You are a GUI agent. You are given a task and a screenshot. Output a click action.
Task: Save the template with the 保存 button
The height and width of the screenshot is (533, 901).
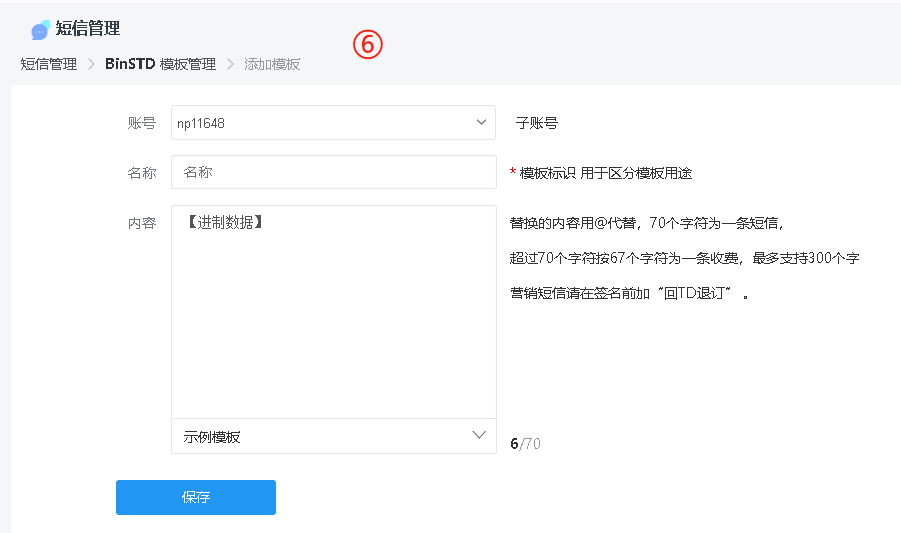[x=196, y=497]
